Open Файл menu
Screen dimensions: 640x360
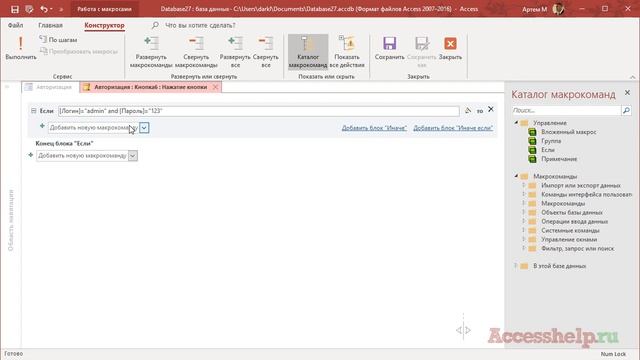(x=16, y=25)
